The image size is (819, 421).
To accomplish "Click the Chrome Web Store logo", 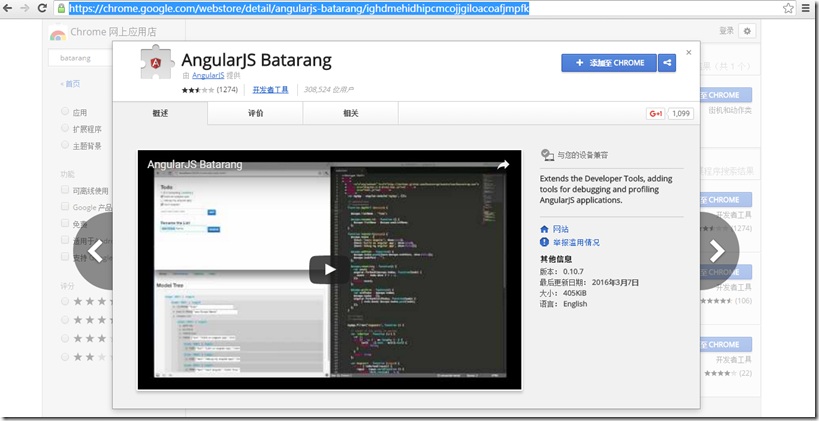I will [58, 33].
